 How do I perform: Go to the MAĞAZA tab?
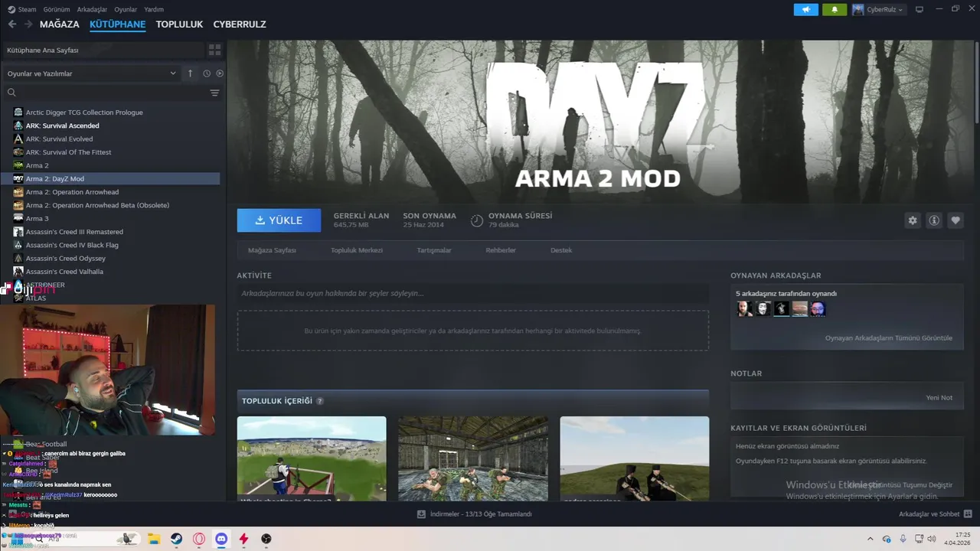(x=60, y=24)
